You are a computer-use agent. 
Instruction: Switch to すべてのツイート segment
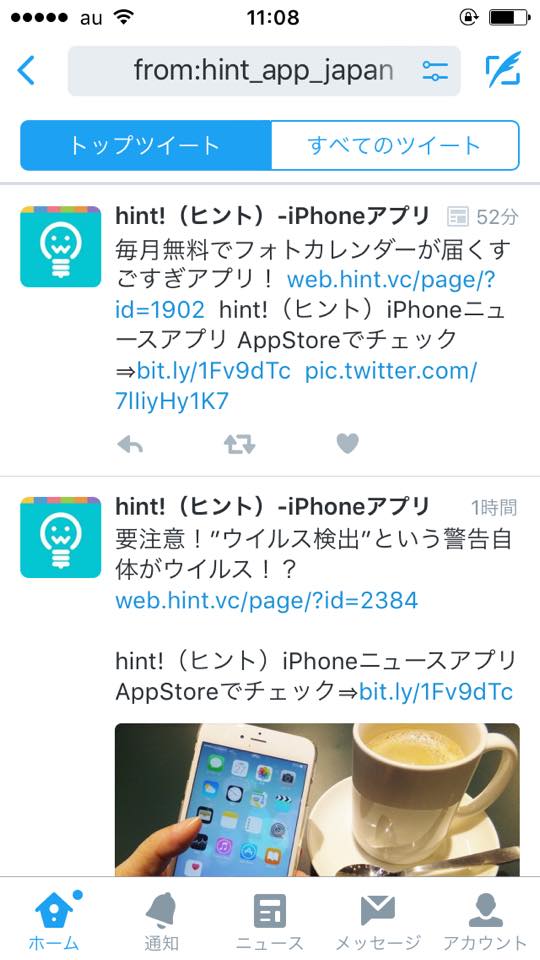[x=395, y=145]
